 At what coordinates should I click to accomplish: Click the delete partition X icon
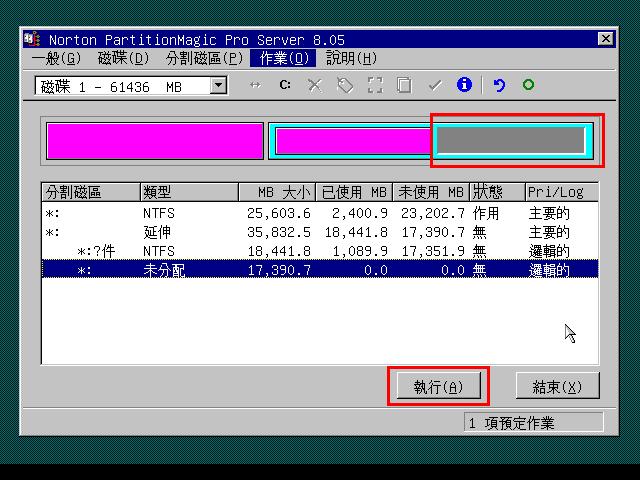point(315,85)
